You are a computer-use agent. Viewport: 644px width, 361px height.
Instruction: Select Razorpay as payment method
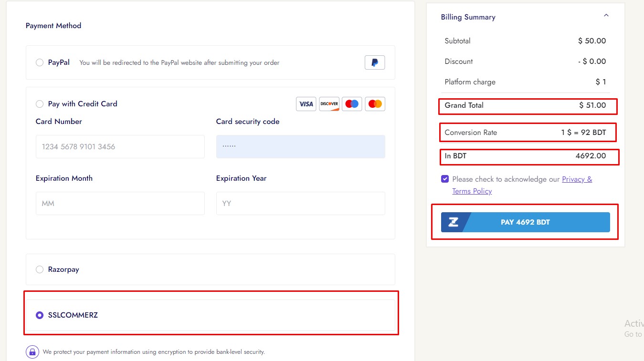pos(40,269)
